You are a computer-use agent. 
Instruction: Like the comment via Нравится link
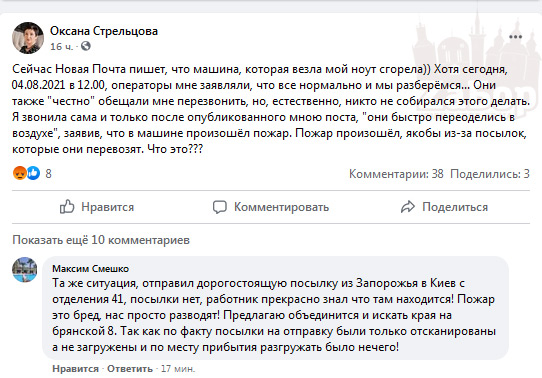[x=75, y=369]
